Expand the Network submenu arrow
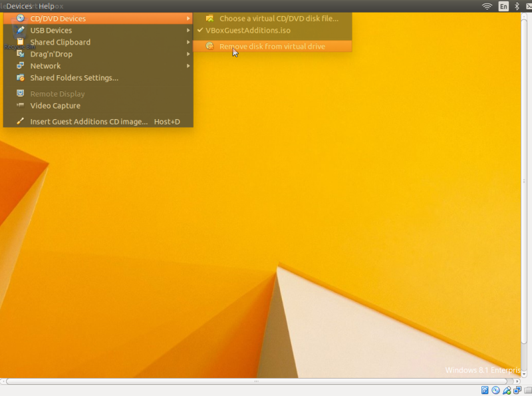Screen dimensions: 532x396 [x=188, y=66]
